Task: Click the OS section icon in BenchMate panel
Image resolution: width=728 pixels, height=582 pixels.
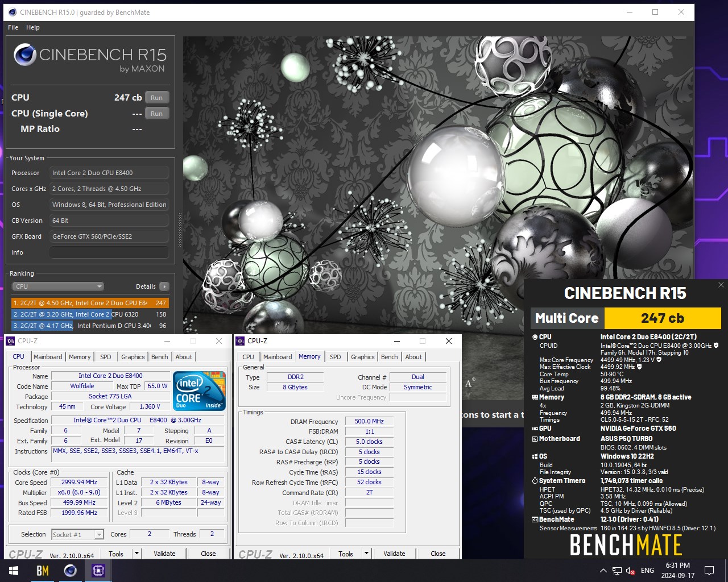Action: pyautogui.click(x=535, y=456)
